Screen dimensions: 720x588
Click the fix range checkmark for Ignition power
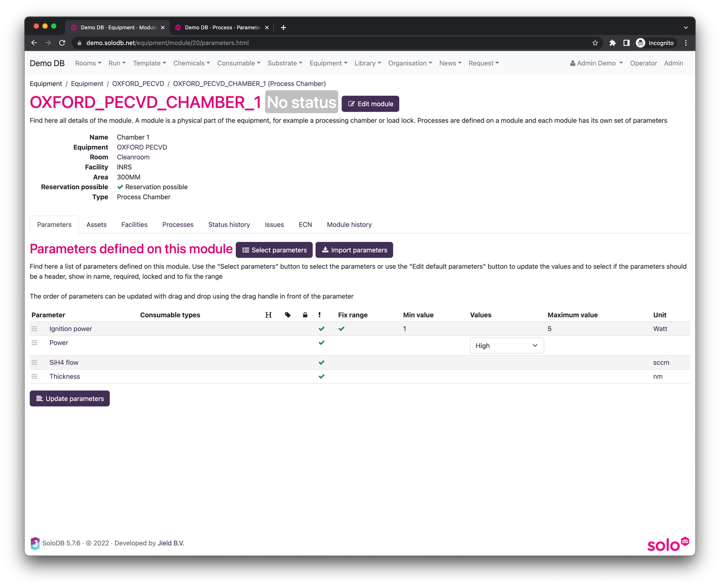341,329
